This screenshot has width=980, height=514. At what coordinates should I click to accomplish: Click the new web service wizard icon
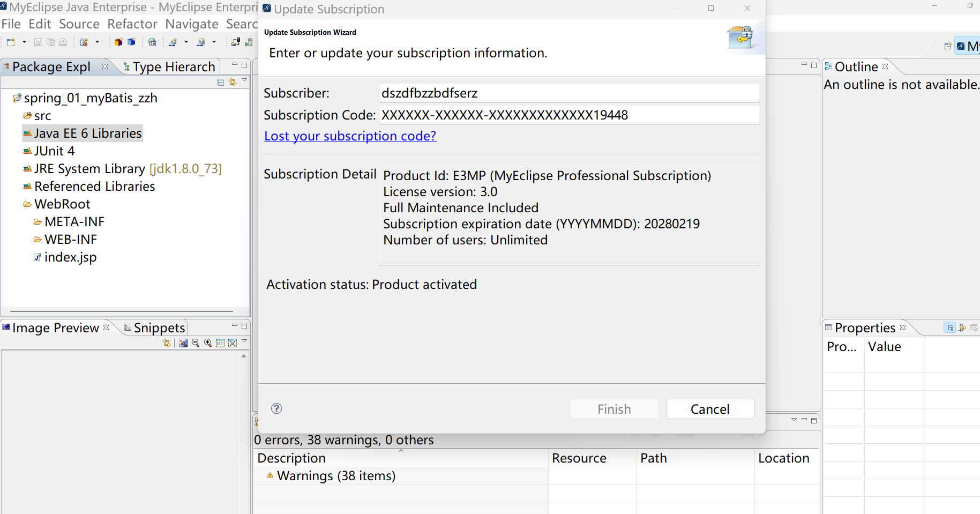click(x=173, y=42)
